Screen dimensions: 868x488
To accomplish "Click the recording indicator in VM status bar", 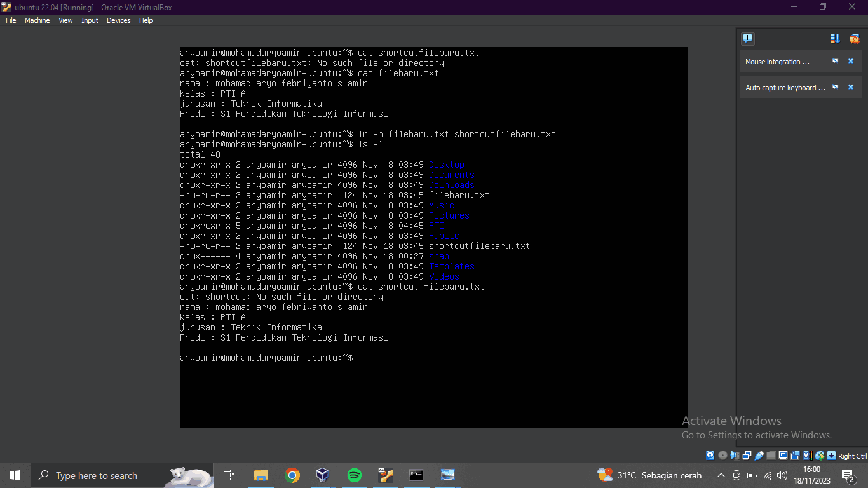I will (796, 456).
